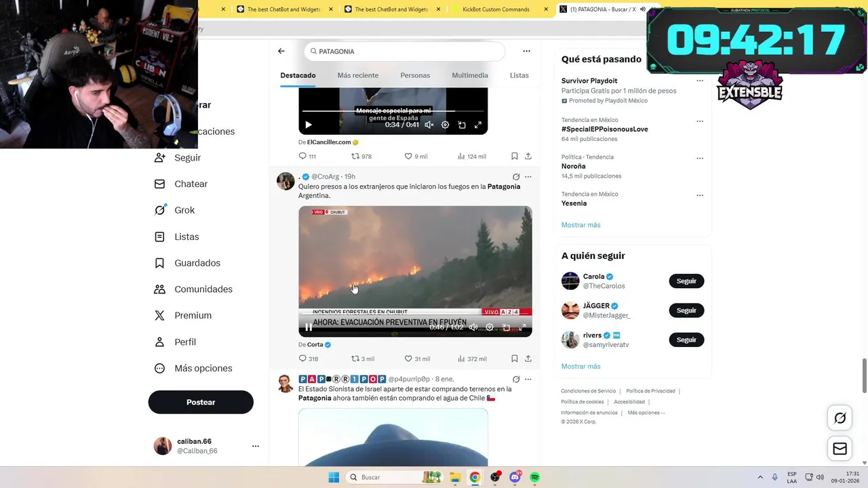Open Grok action on @CroArg post

pyautogui.click(x=516, y=177)
